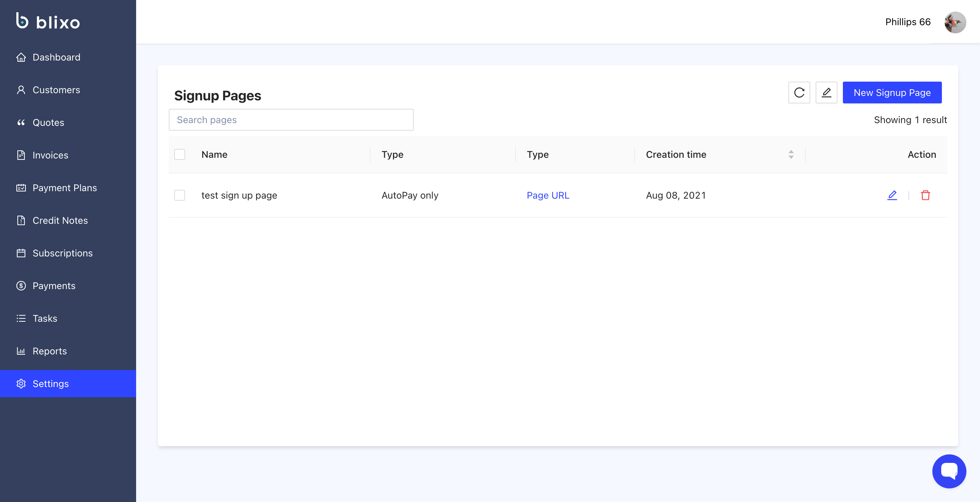Click the New Signup Page button
This screenshot has width=980, height=502.
tap(892, 93)
